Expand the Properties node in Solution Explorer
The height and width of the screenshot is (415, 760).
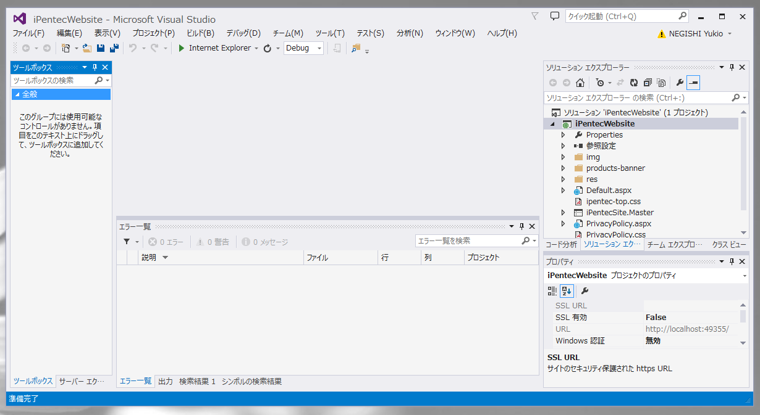tap(563, 135)
